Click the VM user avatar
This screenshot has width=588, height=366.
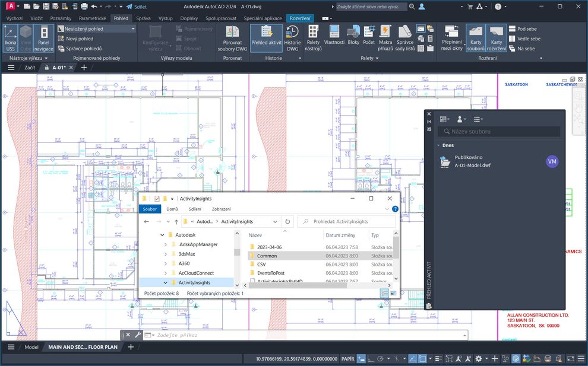tap(552, 161)
